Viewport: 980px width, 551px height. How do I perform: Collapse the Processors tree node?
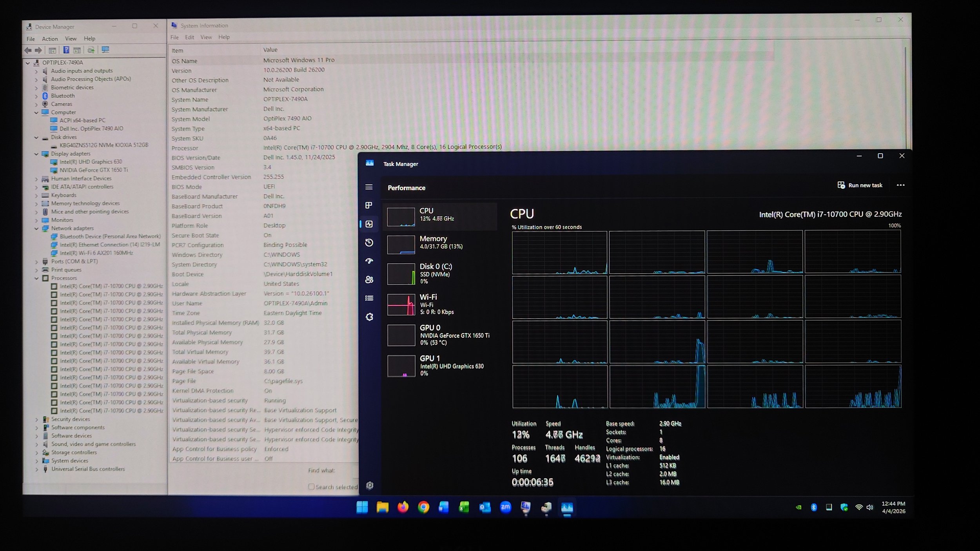(x=36, y=278)
